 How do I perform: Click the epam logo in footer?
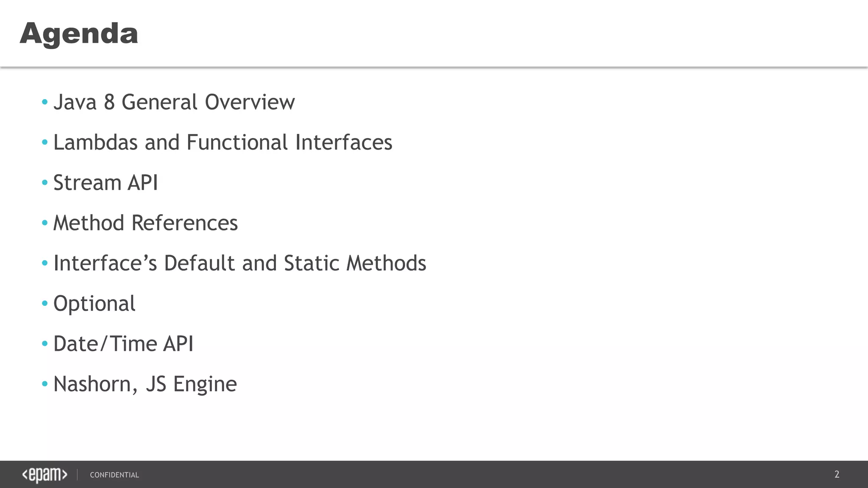45,475
